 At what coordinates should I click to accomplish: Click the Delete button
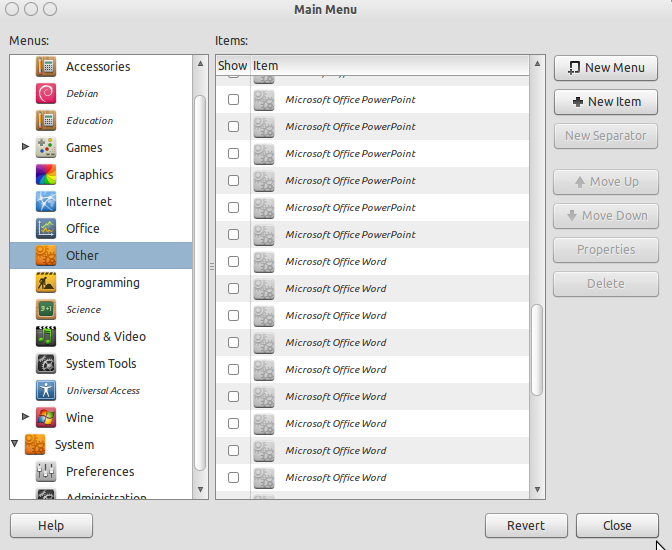tap(606, 284)
